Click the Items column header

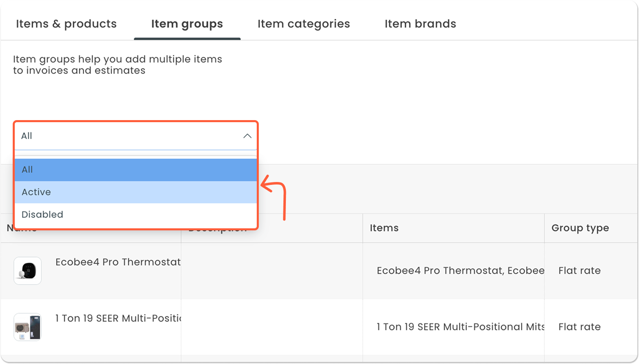click(x=384, y=228)
